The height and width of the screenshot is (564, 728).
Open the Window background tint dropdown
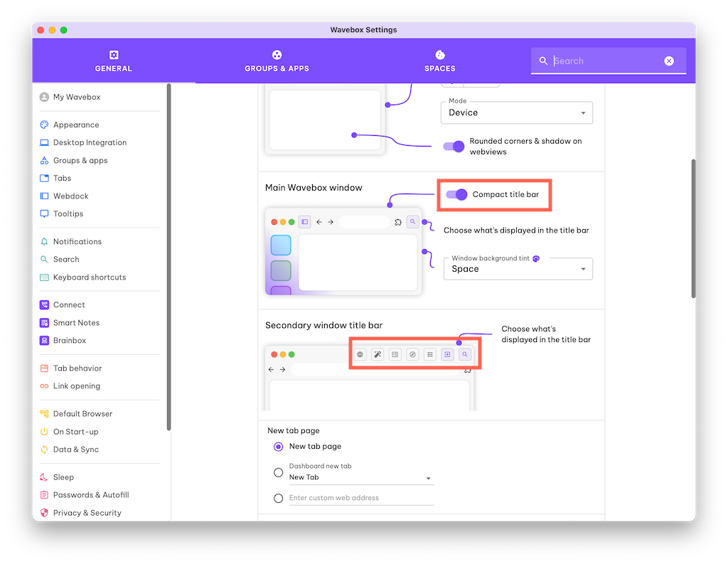(x=518, y=269)
